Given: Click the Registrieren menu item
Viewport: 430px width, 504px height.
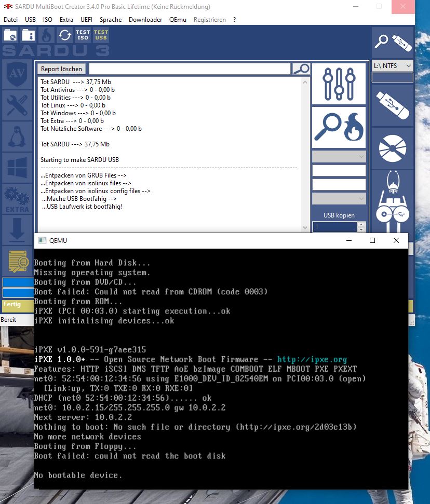Looking at the screenshot, I should [x=210, y=20].
